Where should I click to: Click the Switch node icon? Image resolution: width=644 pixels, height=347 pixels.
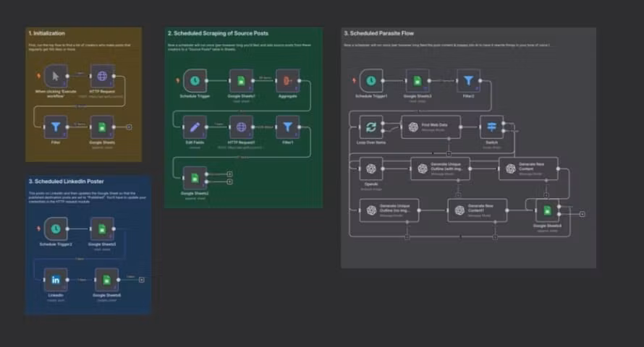491,127
